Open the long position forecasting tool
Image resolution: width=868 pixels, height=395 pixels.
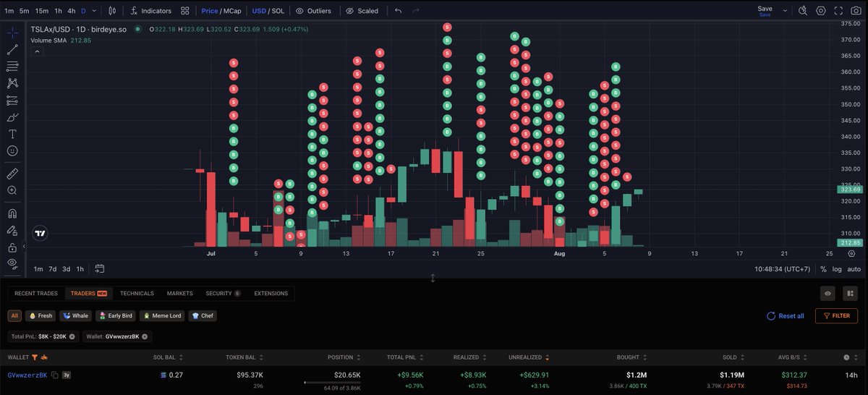(x=12, y=101)
